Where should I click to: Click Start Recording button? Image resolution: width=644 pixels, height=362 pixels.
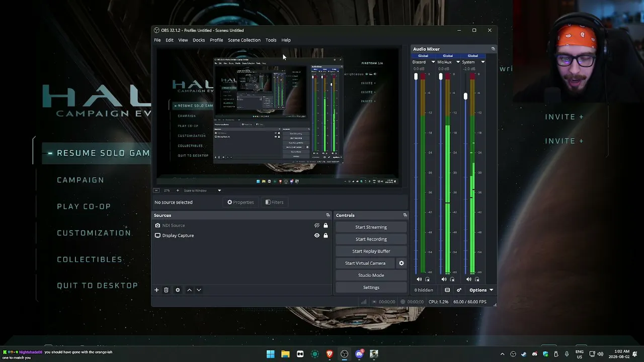coord(371,239)
